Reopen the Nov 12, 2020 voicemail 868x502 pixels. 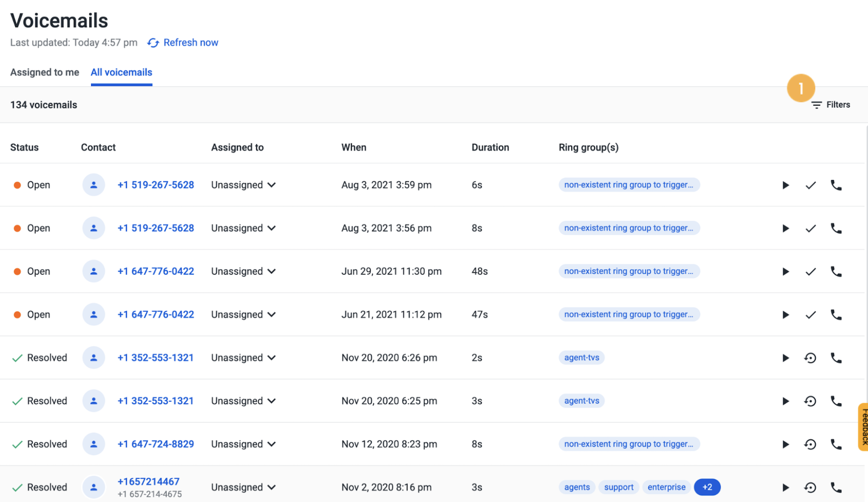click(810, 444)
